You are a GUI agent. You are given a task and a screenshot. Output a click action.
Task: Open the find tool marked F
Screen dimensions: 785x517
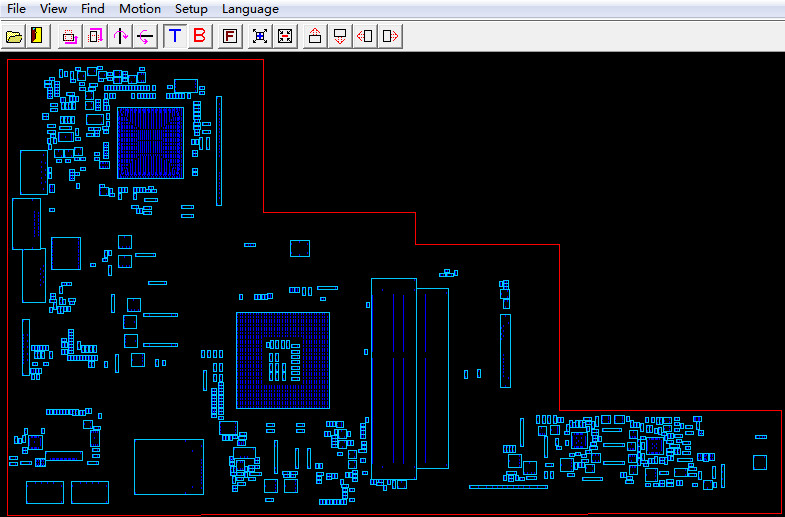[x=230, y=36]
